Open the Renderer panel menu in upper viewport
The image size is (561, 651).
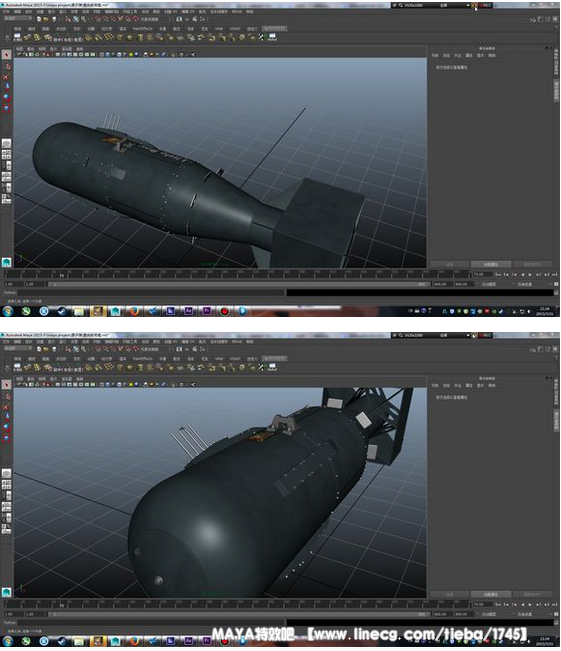pos(66,49)
